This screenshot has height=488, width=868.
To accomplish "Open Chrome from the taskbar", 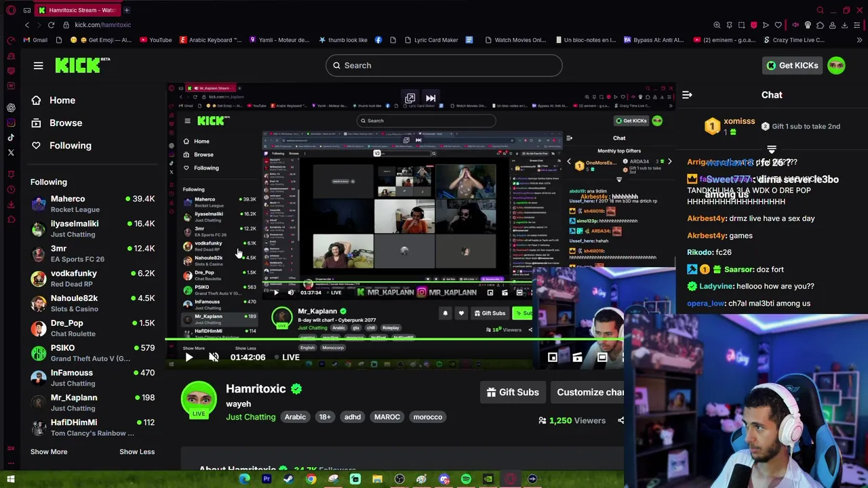I will [x=311, y=479].
